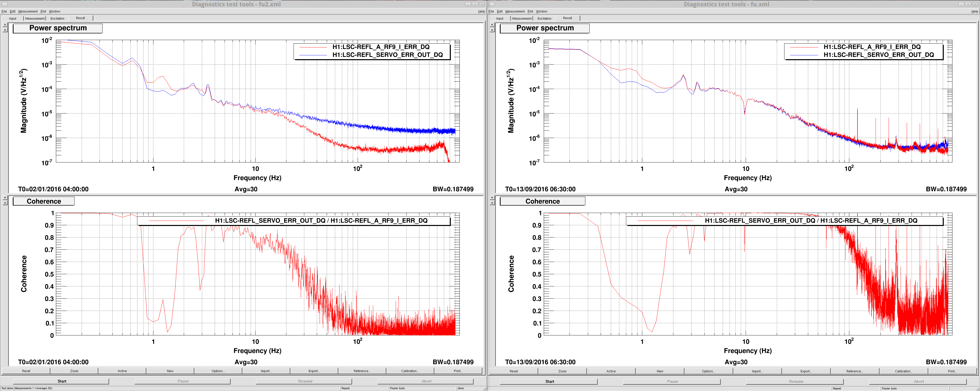Switch to Input tab in fu.xml window
Image resolution: width=980 pixels, height=391 pixels.
(x=500, y=18)
